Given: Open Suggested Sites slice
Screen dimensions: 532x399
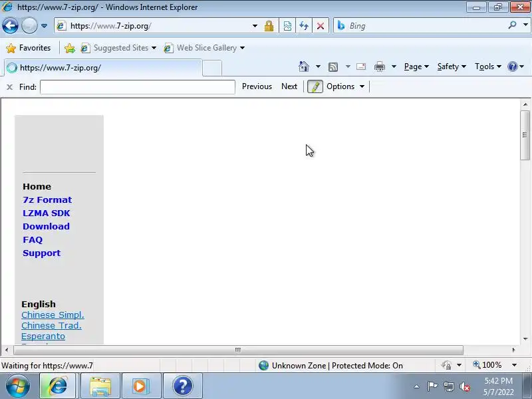Looking at the screenshot, I should pyautogui.click(x=118, y=48).
